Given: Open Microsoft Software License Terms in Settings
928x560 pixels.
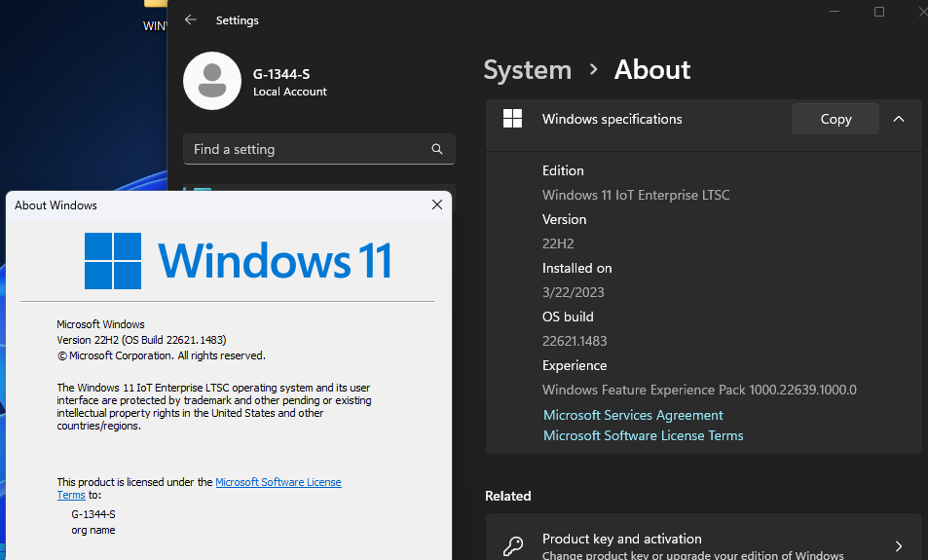Looking at the screenshot, I should [643, 435].
